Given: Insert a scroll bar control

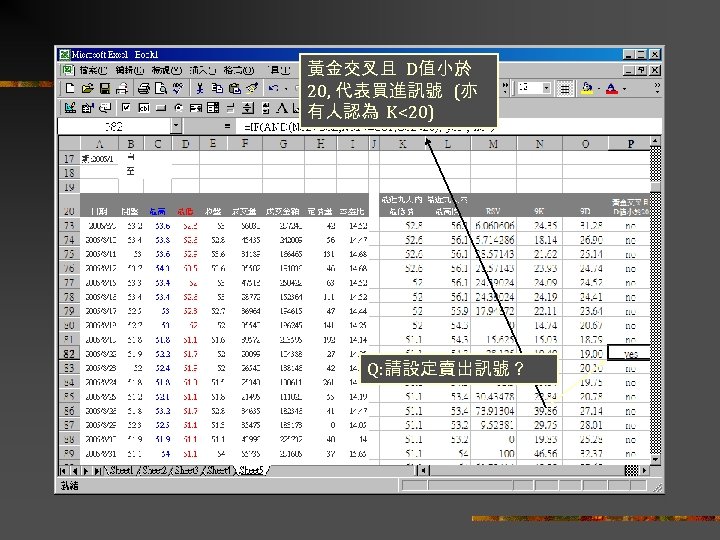Looking at the screenshot, I should point(265,108).
